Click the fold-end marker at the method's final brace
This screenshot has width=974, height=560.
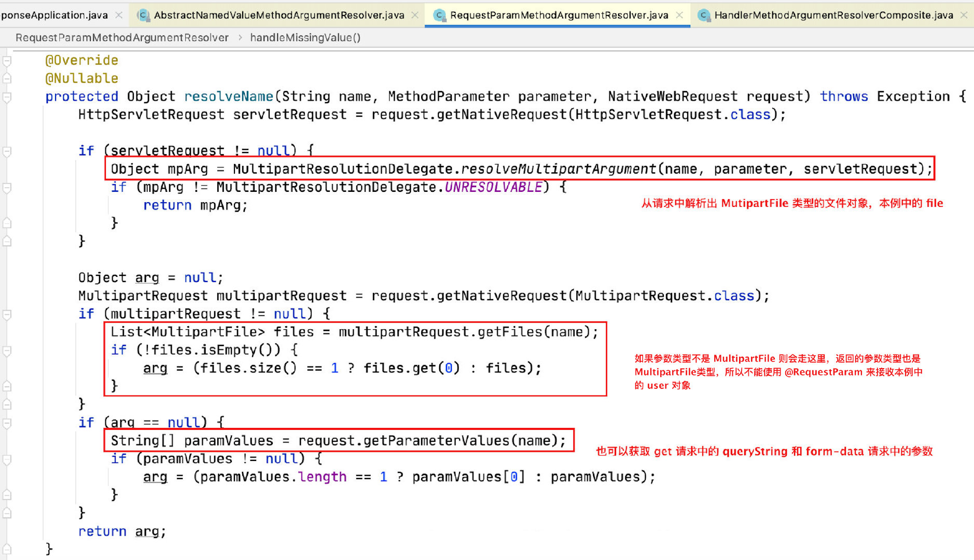tap(7, 549)
